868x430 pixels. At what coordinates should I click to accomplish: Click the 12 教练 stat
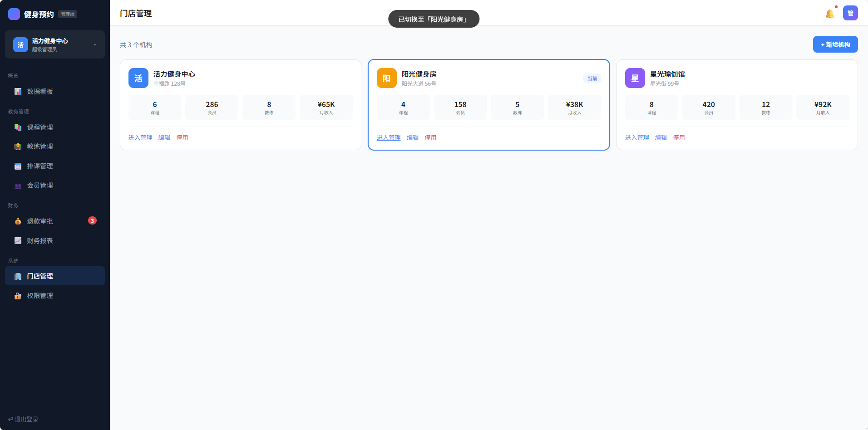[x=766, y=107]
